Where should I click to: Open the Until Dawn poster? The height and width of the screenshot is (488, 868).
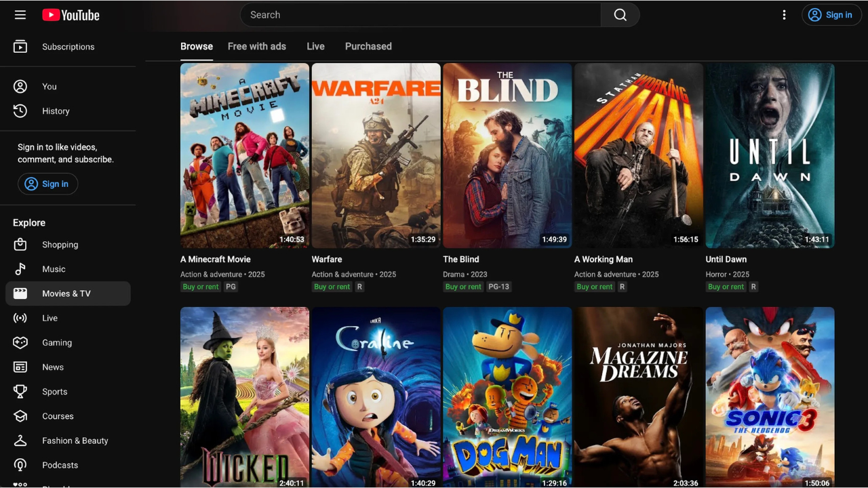click(x=770, y=156)
